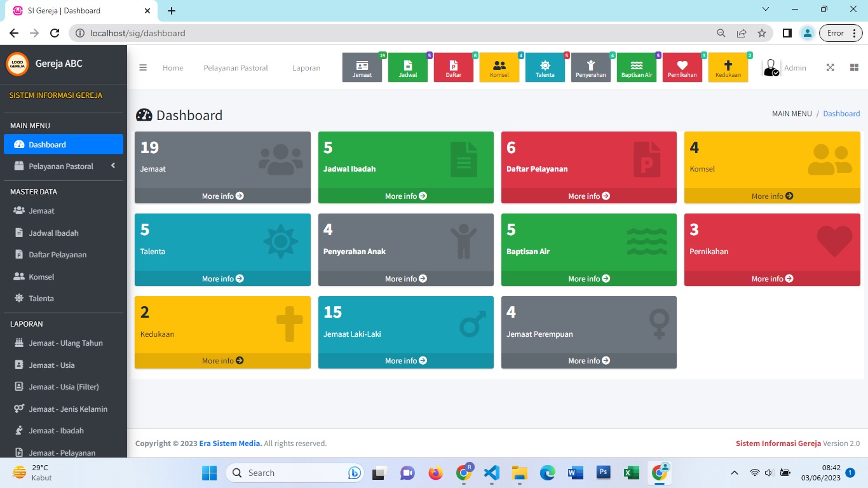This screenshot has width=868, height=488.
Task: Click the Kedukaan cross shortcut icon
Action: tap(728, 67)
